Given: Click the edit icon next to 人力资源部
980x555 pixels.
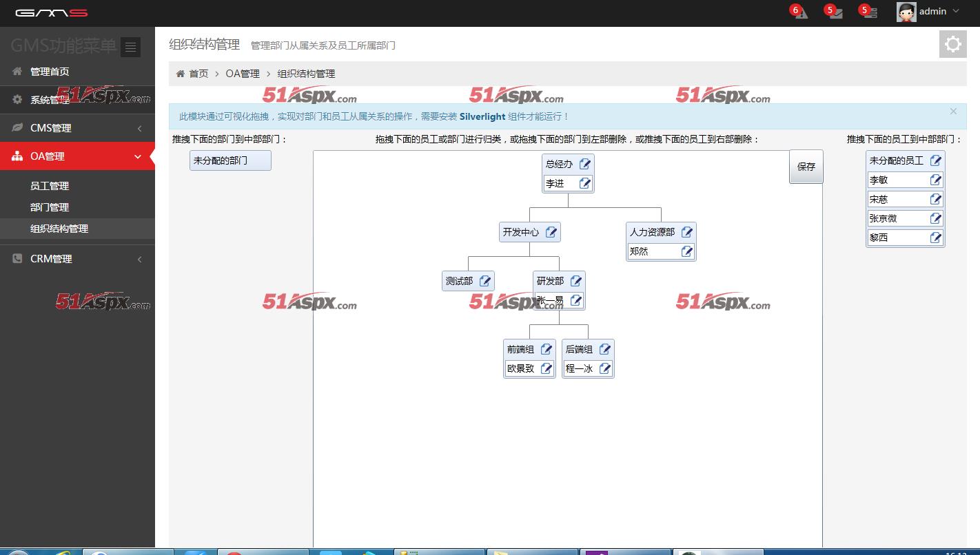Looking at the screenshot, I should point(687,232).
